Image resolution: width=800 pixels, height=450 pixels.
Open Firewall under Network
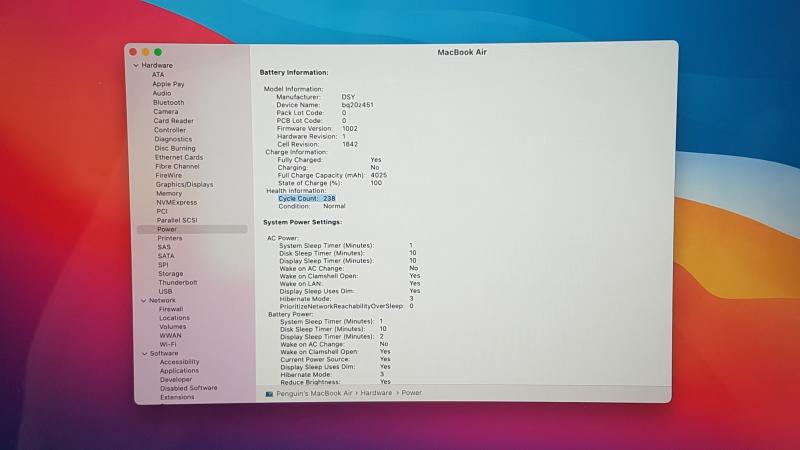(x=171, y=309)
